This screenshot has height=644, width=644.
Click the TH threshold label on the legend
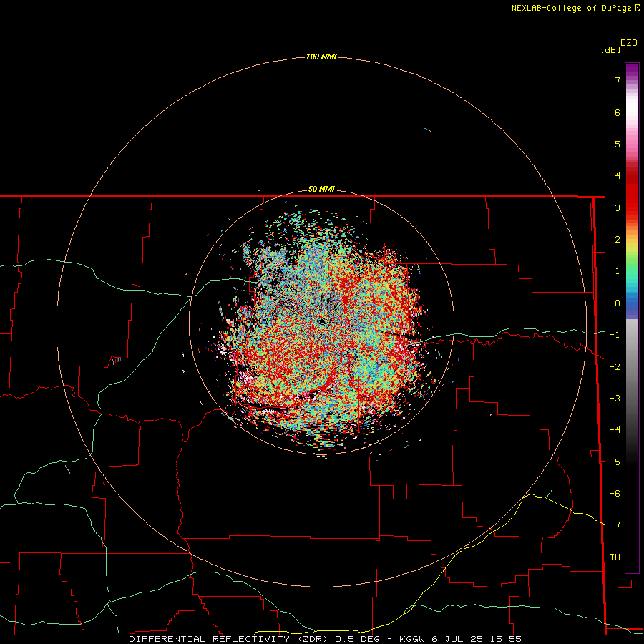tap(615, 557)
